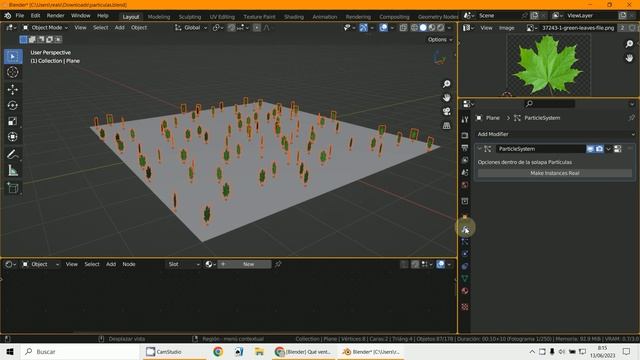Open the Particles properties tab
Viewport: 640px width, 360px height.
click(x=465, y=242)
